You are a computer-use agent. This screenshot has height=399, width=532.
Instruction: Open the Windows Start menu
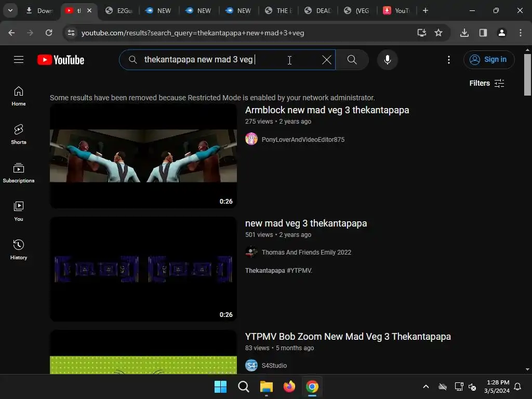[x=220, y=387]
